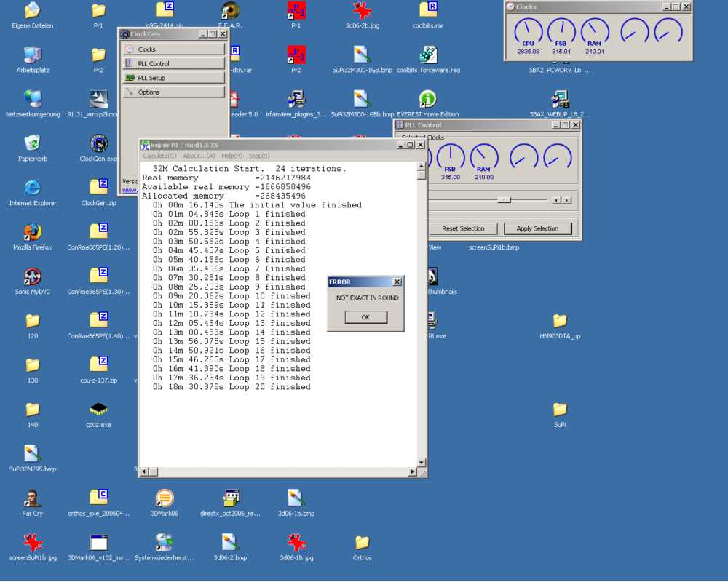Select the coolbits_forceware.reg file icon
The image size is (728, 582).
point(428,55)
